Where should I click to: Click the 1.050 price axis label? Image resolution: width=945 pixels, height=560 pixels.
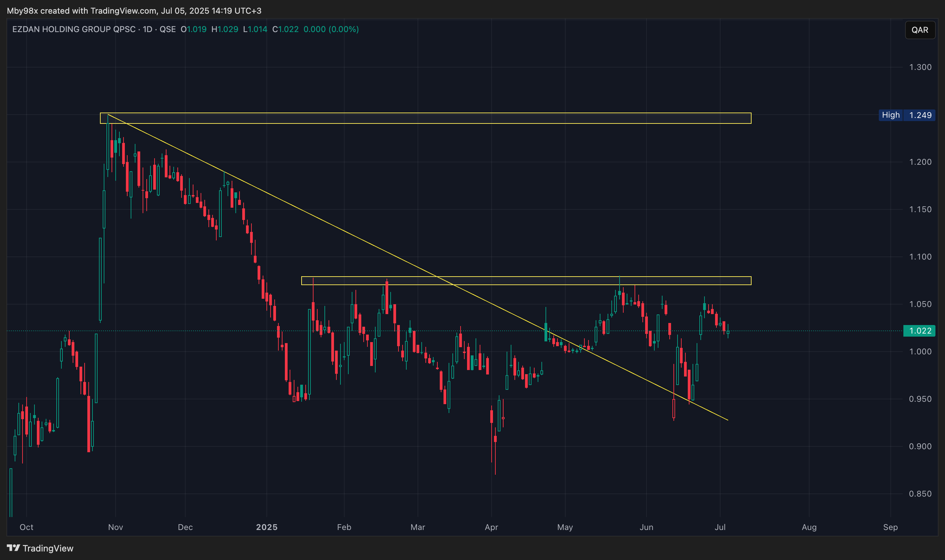point(920,304)
